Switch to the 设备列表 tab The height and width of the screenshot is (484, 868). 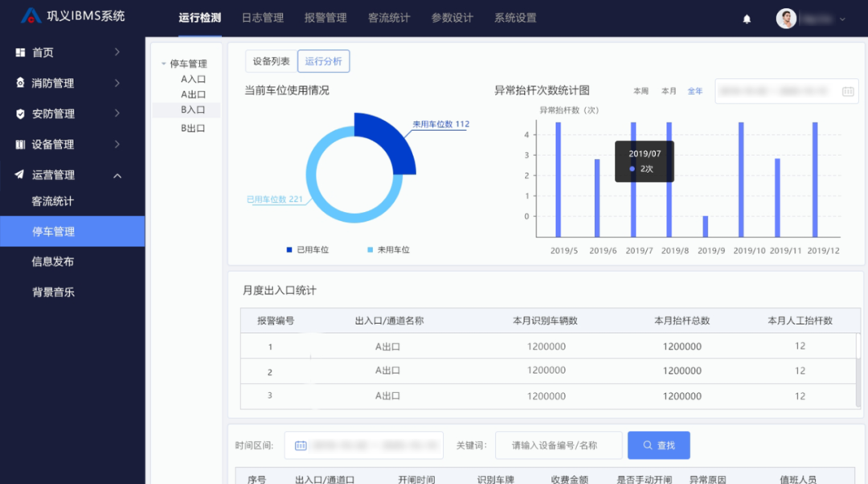click(x=272, y=61)
